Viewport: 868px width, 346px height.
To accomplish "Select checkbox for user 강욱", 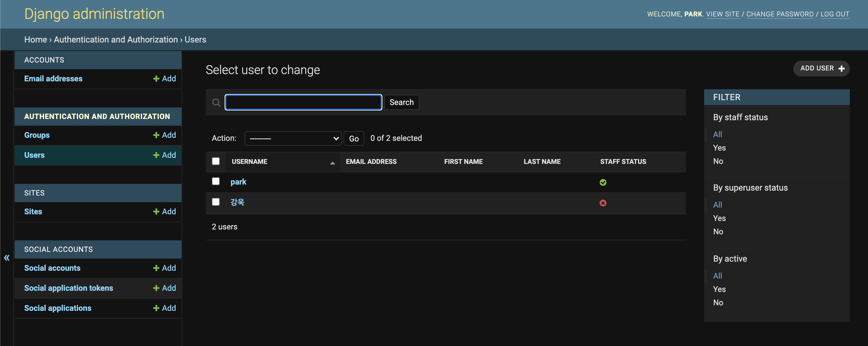I will (216, 202).
